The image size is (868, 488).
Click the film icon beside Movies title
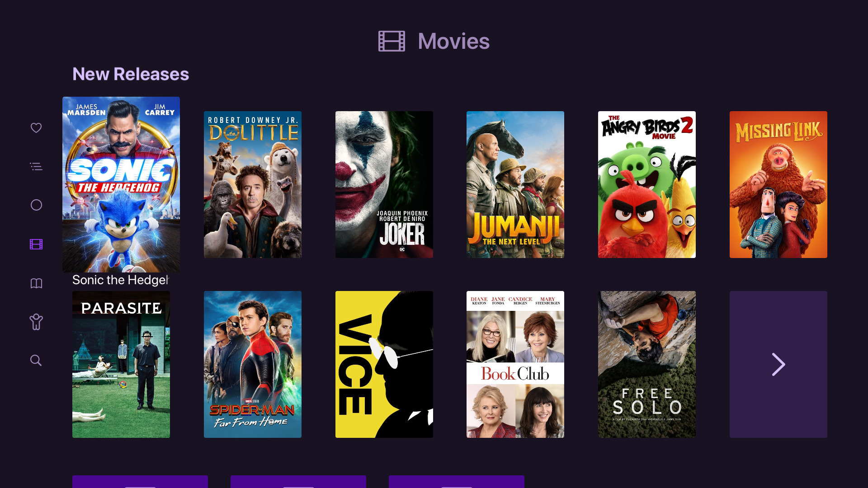point(392,41)
